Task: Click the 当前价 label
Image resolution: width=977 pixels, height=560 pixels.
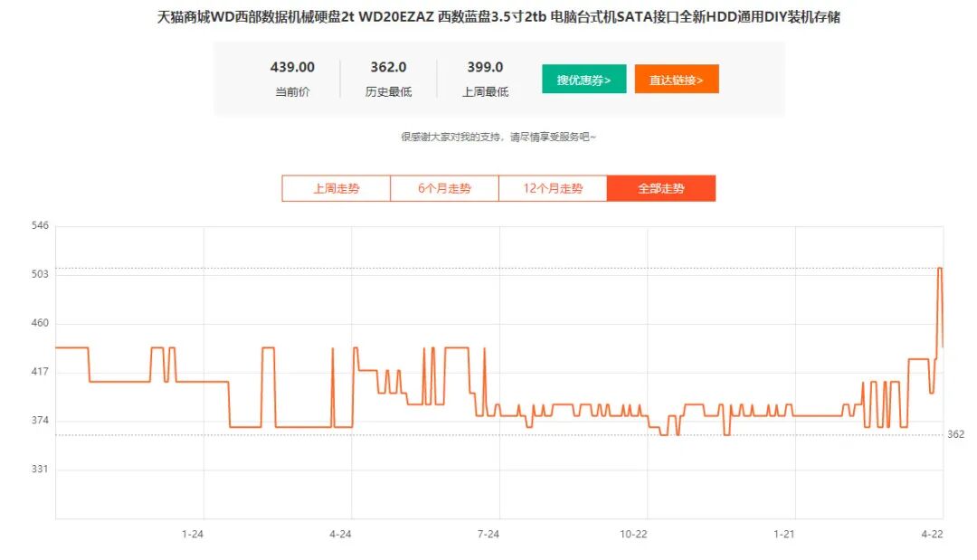Action: [x=292, y=91]
